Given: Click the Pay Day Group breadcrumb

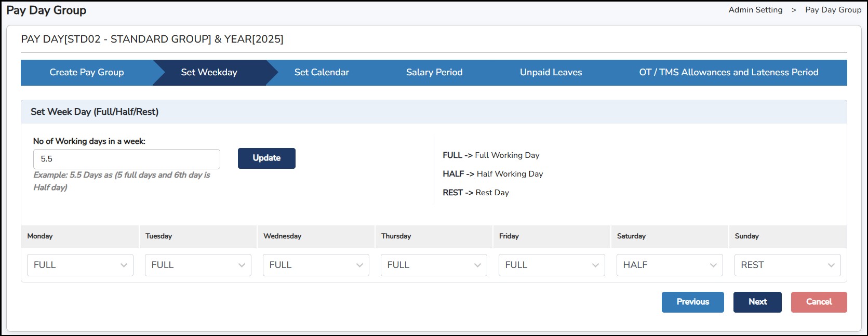Looking at the screenshot, I should (x=833, y=10).
